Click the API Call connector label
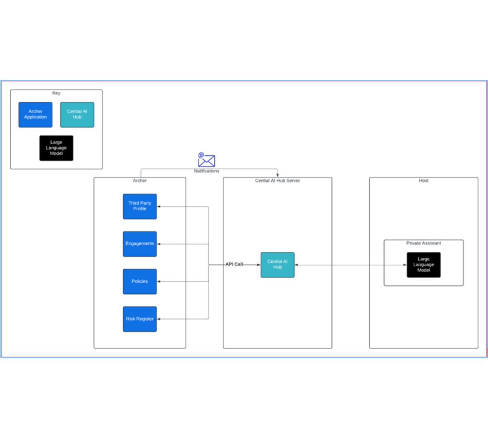 (234, 264)
